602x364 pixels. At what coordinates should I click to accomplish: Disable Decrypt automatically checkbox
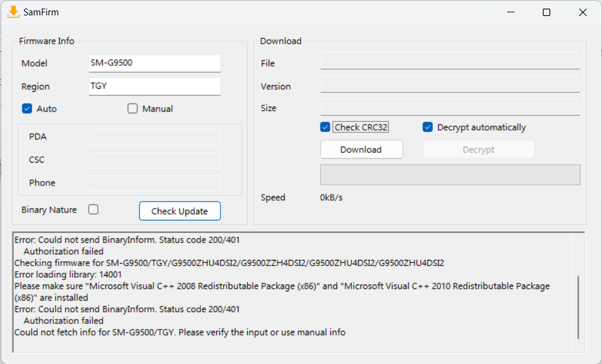(x=428, y=127)
